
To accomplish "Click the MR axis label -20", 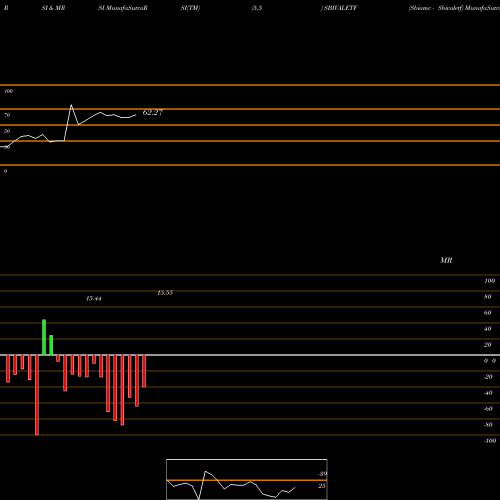I will (x=488, y=377).
